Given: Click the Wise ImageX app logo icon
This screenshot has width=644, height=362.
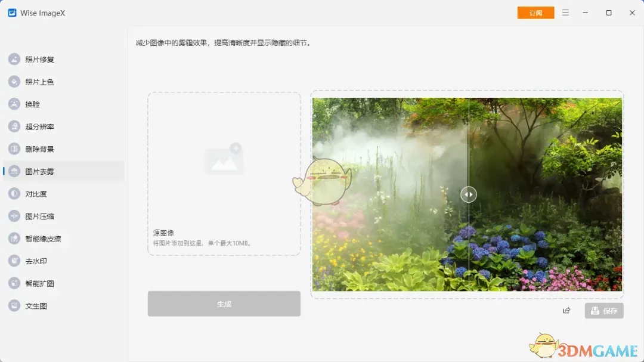Looking at the screenshot, I should coord(12,13).
